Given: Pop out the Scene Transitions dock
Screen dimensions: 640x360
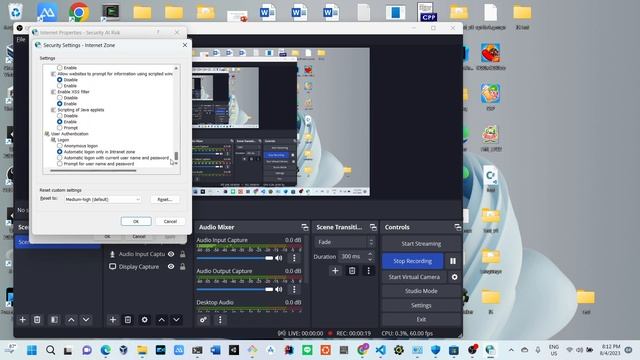Looking at the screenshot, I should click(x=373, y=227).
